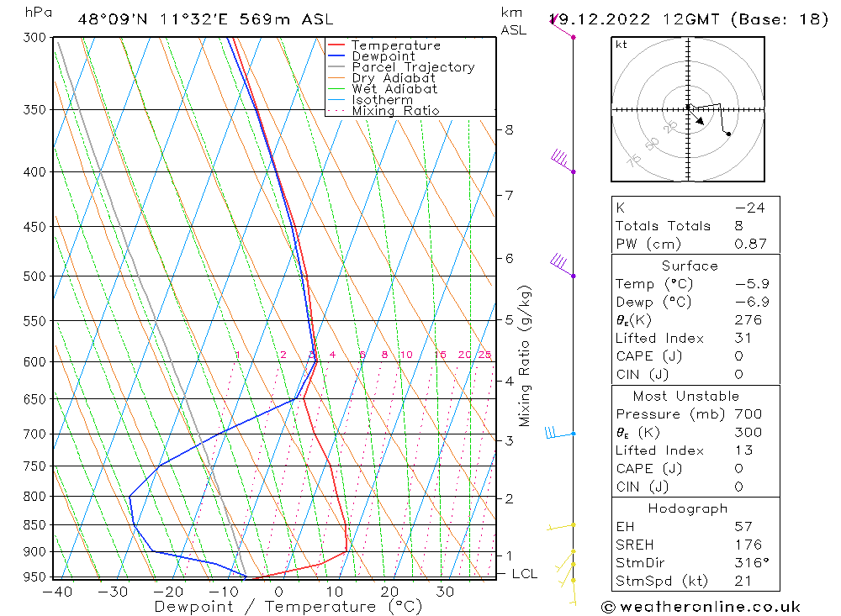Click the date '19.12.2022 12GMT (Base: 18)'
This screenshot has height=616, width=841.
[689, 20]
